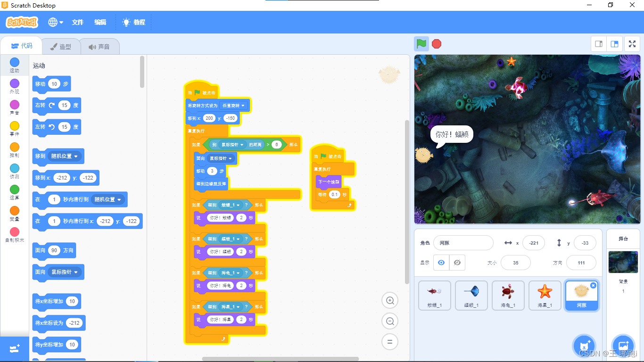Screen dimensions: 644x362
Task: Click the 0.1 wait value in script
Action: coord(335,195)
